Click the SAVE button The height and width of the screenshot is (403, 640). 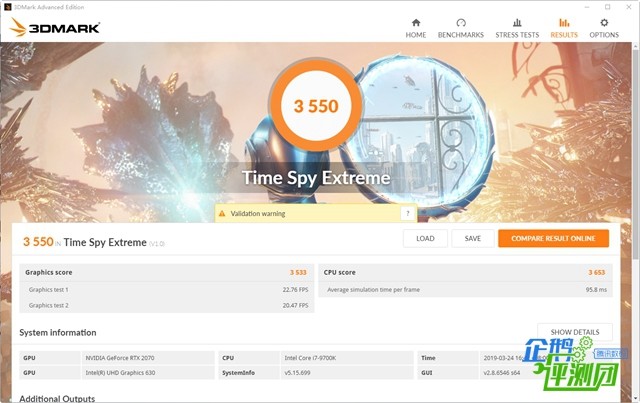[x=473, y=238]
